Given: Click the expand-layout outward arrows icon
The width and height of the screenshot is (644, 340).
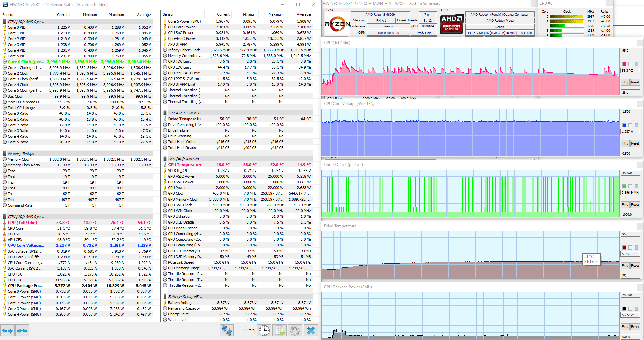Looking at the screenshot, I should click(x=7, y=331).
